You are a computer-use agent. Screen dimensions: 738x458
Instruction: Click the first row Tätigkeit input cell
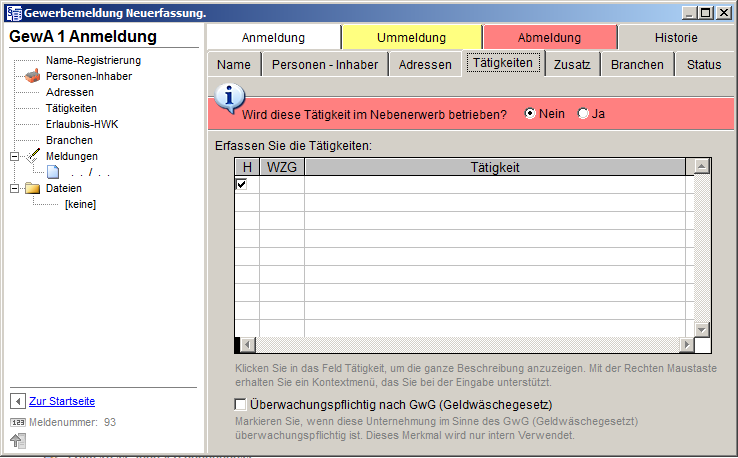(494, 185)
